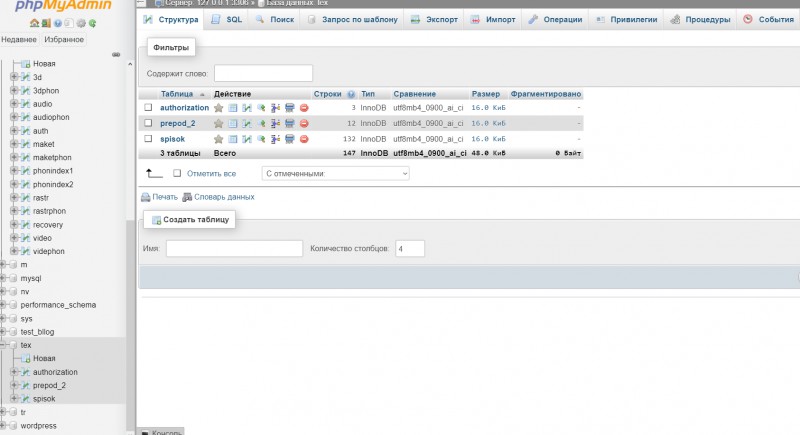Screen dimensions: 800x435
Task: Go to phpMyAdmin home via house icon
Action: 34,23
